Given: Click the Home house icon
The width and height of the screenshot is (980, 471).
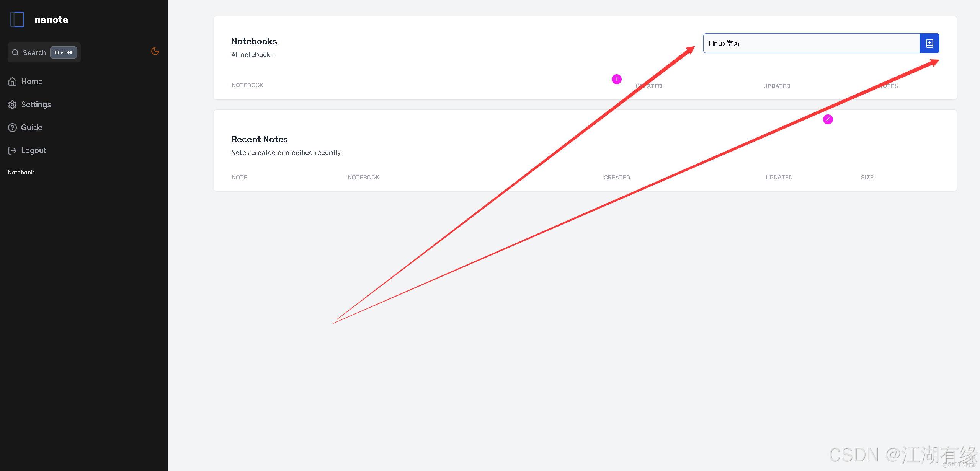Looking at the screenshot, I should click(13, 81).
